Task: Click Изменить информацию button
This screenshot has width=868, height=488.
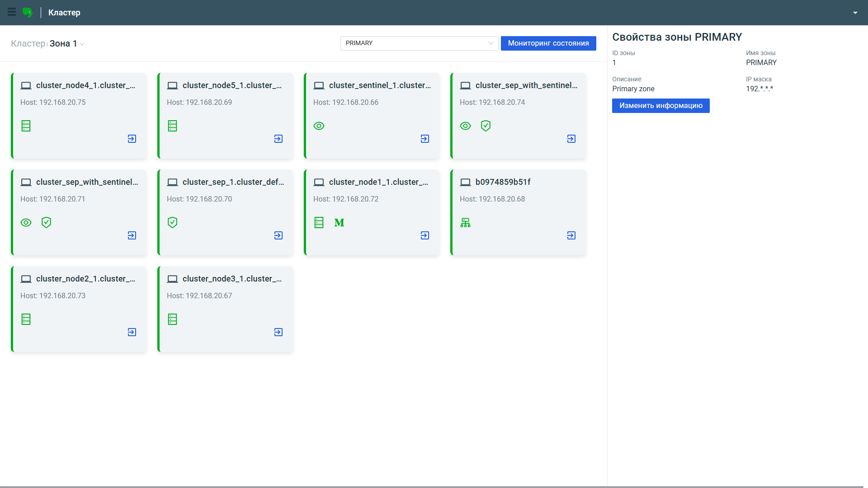Action: point(660,106)
